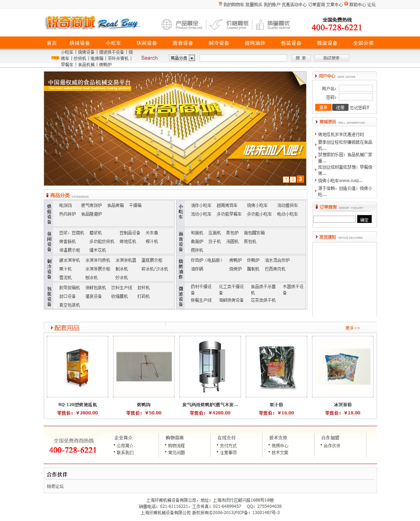Open 微波设备 navigation menu item
The height and width of the screenshot is (521, 420).
coord(327,43)
